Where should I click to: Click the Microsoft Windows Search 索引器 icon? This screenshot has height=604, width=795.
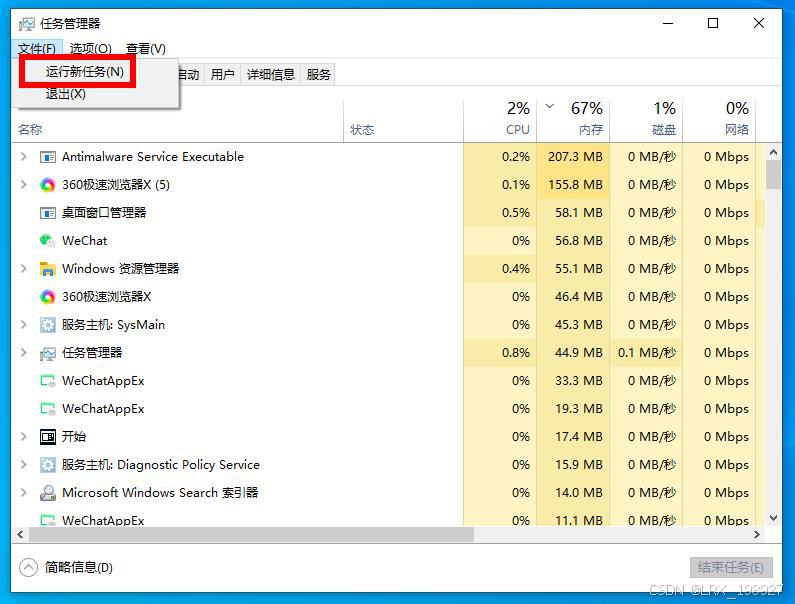pos(48,493)
